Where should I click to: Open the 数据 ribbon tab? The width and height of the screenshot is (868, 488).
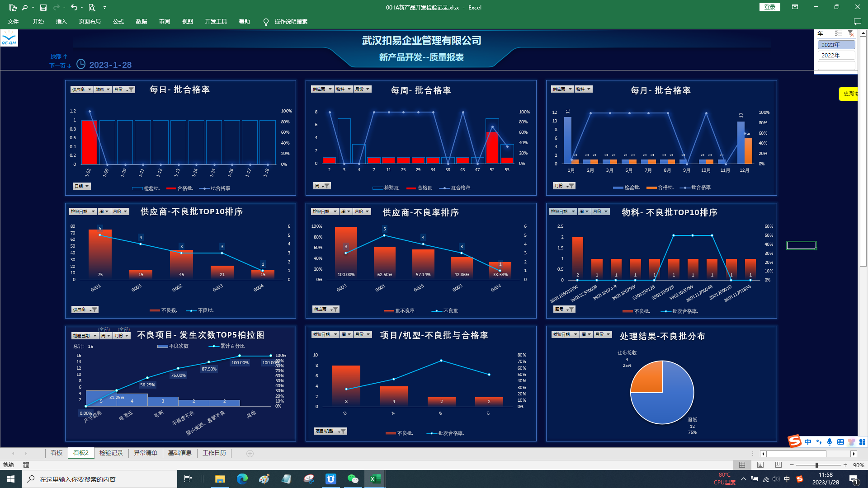tap(142, 22)
